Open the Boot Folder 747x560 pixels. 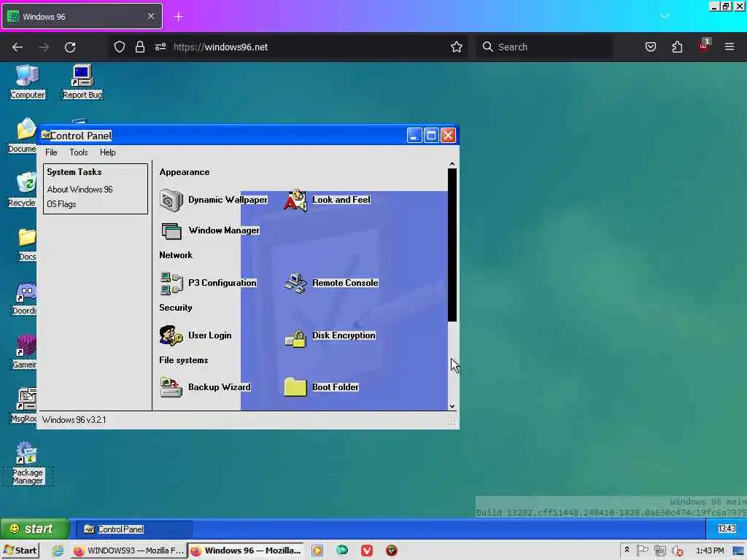pos(322,387)
